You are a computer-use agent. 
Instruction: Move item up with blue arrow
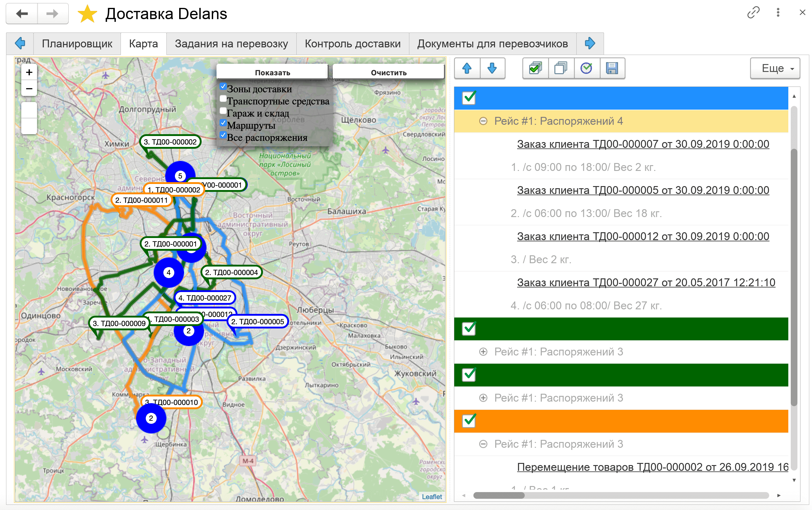[467, 68]
